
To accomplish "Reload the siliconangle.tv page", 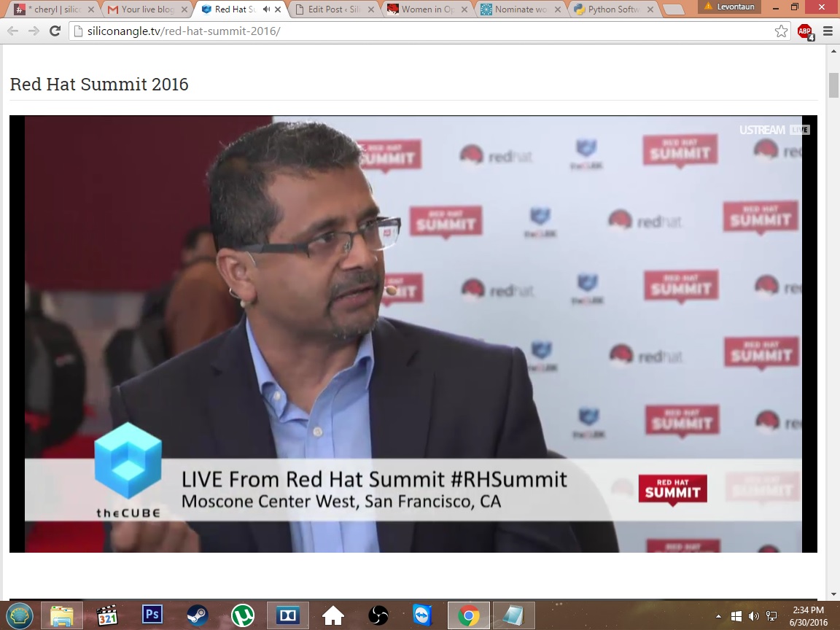I will [x=55, y=31].
